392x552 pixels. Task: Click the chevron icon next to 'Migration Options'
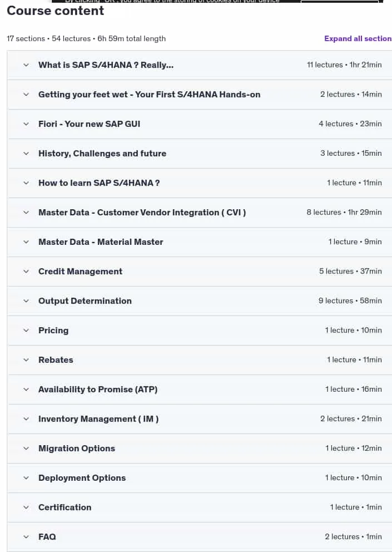coord(26,448)
